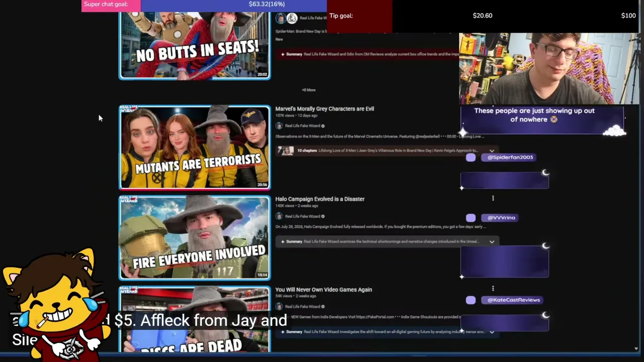Image resolution: width=644 pixels, height=362 pixels.
Task: Click the '143K views • 2 weeks ago' text
Action: coord(297,206)
